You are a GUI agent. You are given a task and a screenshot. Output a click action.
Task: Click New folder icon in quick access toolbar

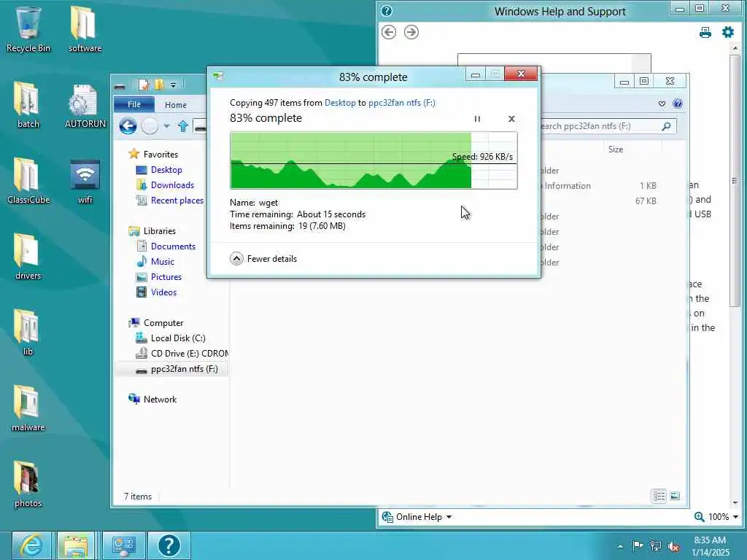click(159, 85)
